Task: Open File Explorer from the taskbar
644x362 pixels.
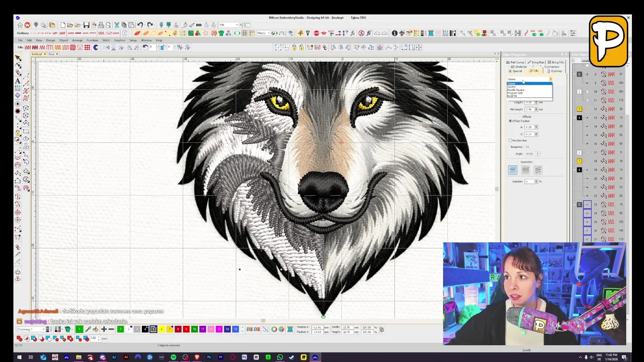Action: tap(78, 357)
